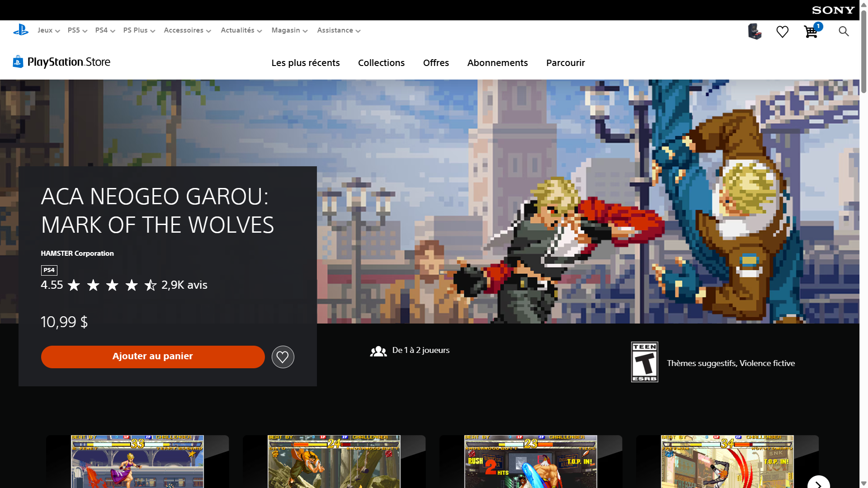Click the 2,9K avis ratings link

[x=184, y=285]
